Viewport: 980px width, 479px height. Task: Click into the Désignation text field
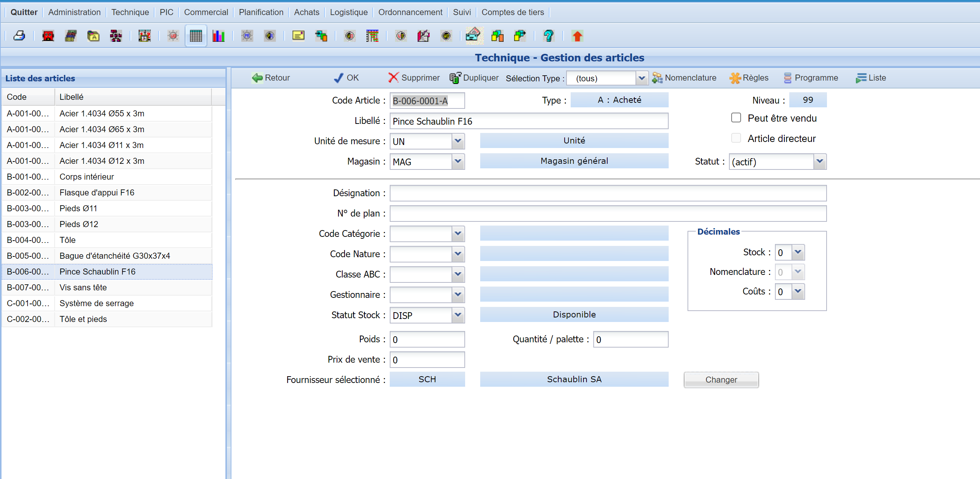pos(608,193)
